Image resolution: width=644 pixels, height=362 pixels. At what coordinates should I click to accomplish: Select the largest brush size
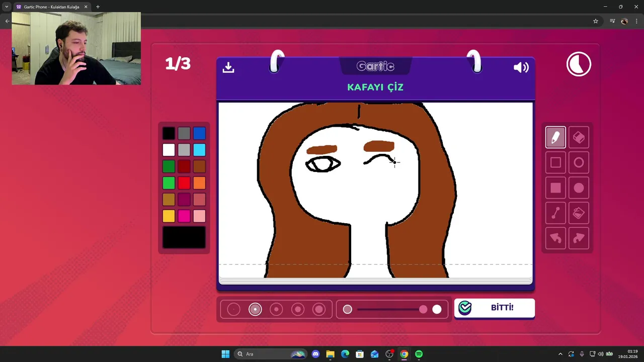point(319,309)
